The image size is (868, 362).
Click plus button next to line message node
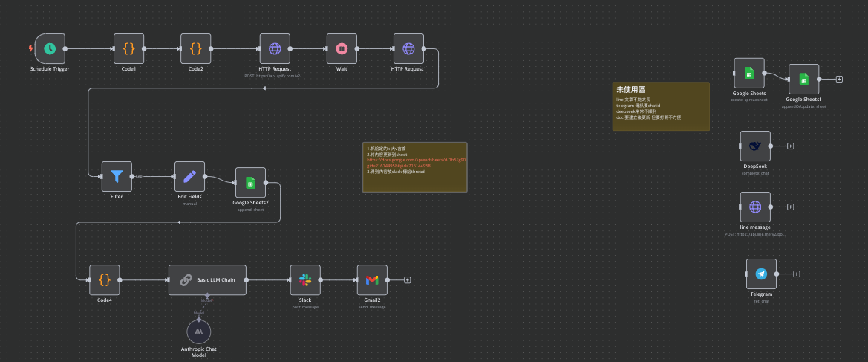[x=791, y=207]
